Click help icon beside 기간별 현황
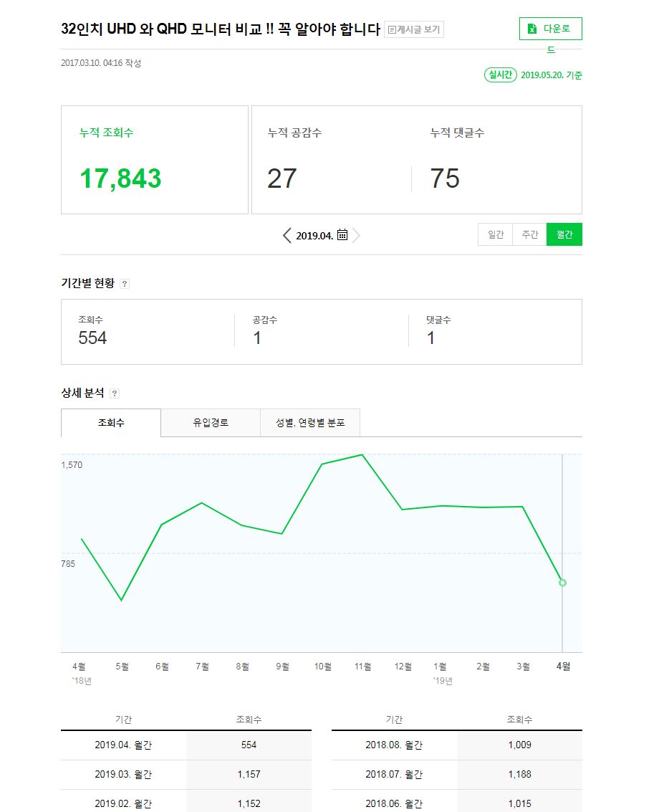 (125, 284)
